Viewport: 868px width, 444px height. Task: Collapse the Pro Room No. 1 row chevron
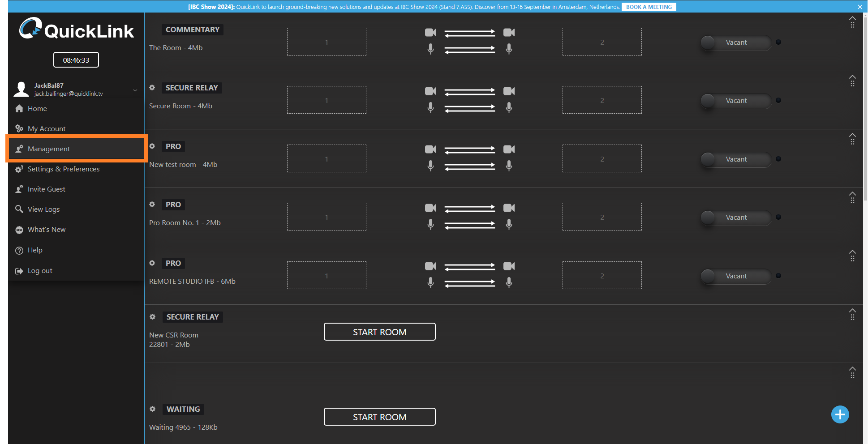pos(852,194)
